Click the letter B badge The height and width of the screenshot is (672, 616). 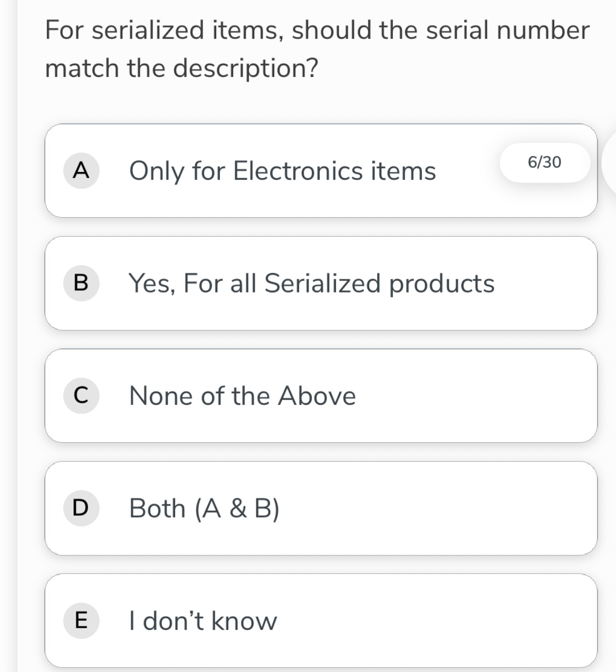[81, 283]
